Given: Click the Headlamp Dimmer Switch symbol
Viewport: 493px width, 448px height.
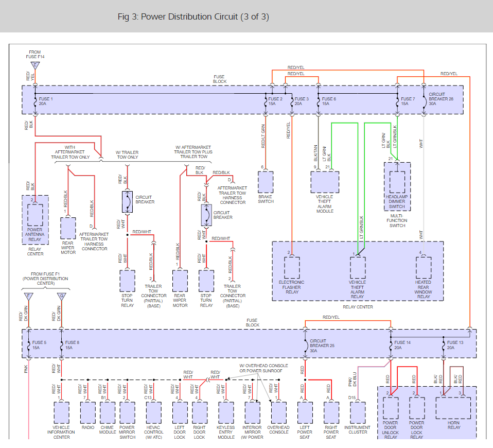Looking at the screenshot, I should pyautogui.click(x=397, y=182).
